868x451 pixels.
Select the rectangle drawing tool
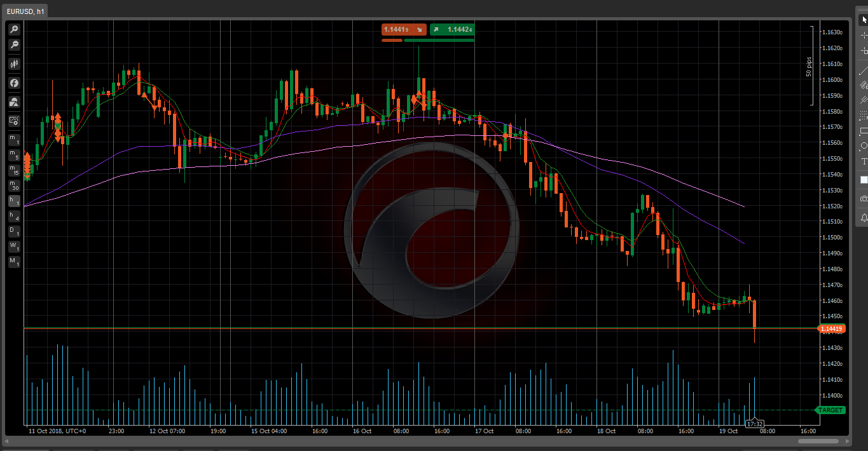click(864, 131)
